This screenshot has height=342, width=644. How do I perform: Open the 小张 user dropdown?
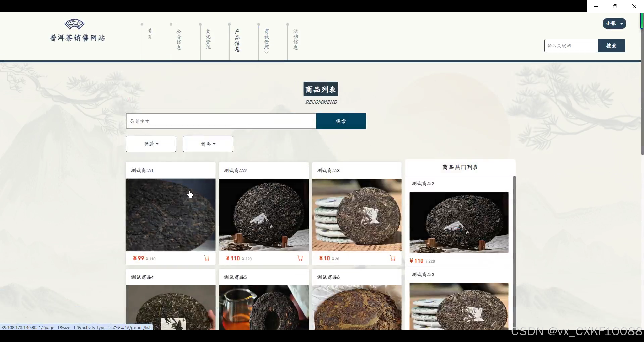pos(614,23)
